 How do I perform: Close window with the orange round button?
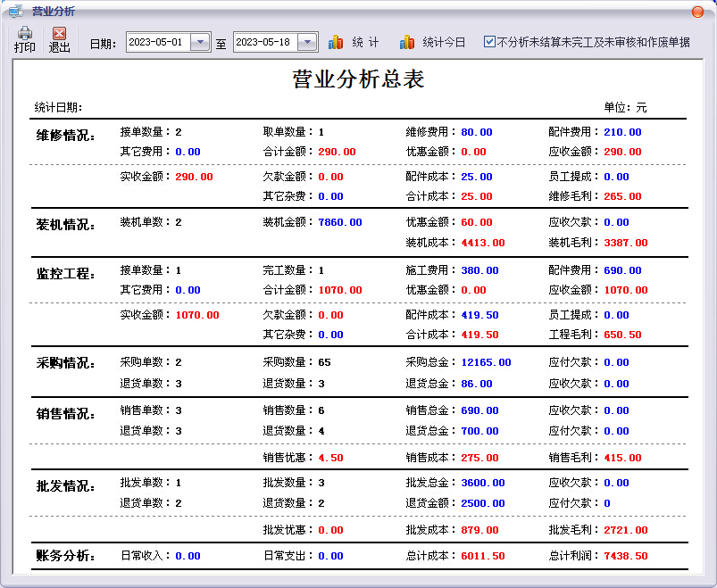point(697,12)
